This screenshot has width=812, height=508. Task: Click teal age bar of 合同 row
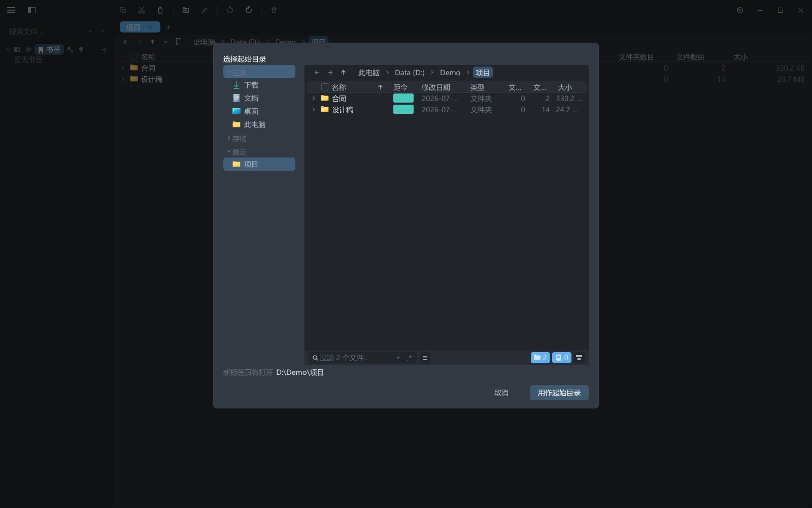click(x=403, y=98)
